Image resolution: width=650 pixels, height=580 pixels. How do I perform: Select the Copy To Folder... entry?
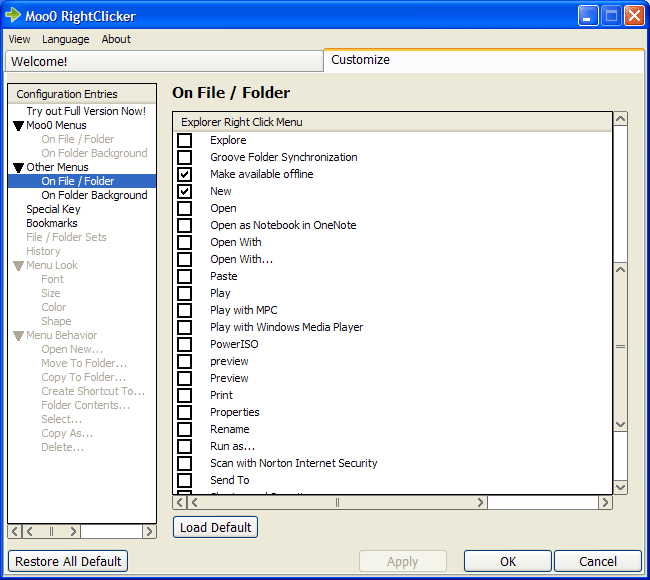pyautogui.click(x=83, y=377)
